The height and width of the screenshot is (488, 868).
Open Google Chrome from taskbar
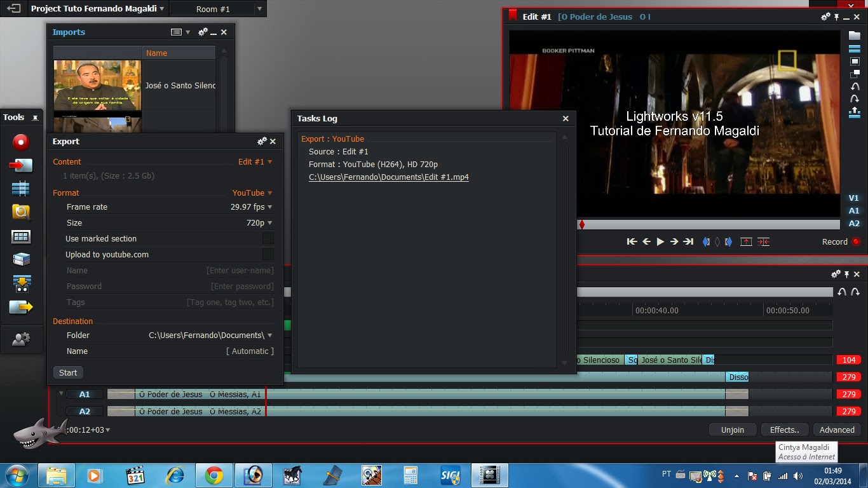click(214, 475)
